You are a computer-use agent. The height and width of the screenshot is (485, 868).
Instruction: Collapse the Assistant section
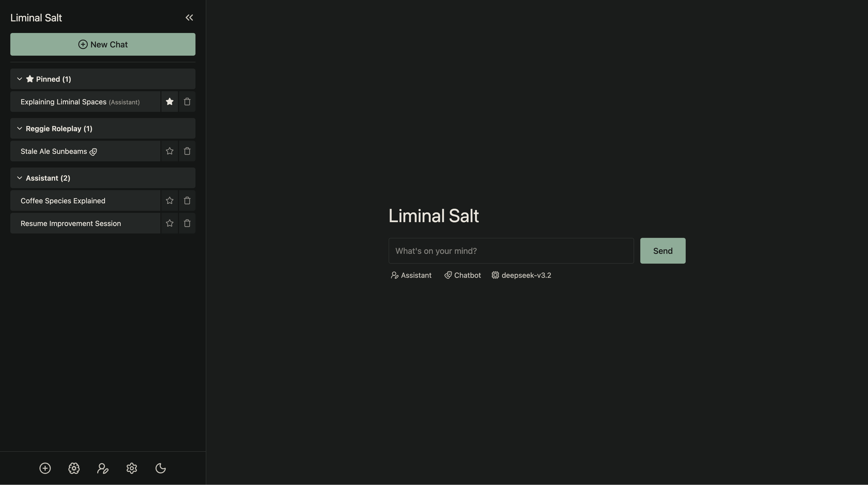click(x=20, y=178)
